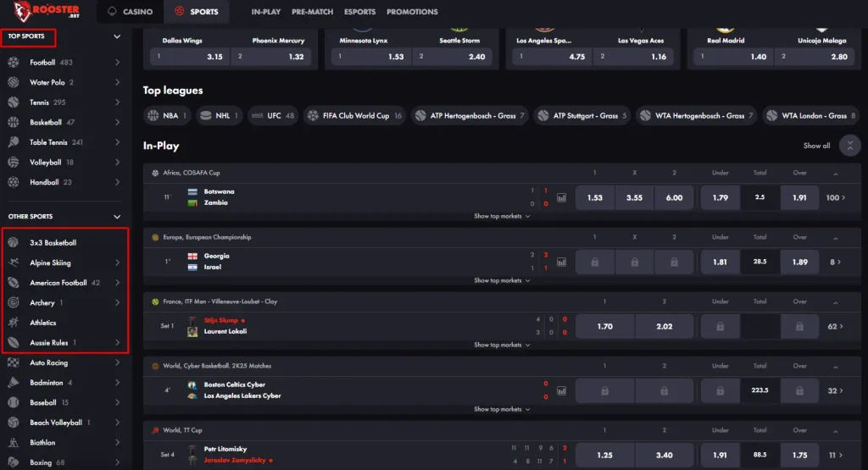Select the Alpine Skiing icon
This screenshot has width=868, height=470.
click(14, 263)
